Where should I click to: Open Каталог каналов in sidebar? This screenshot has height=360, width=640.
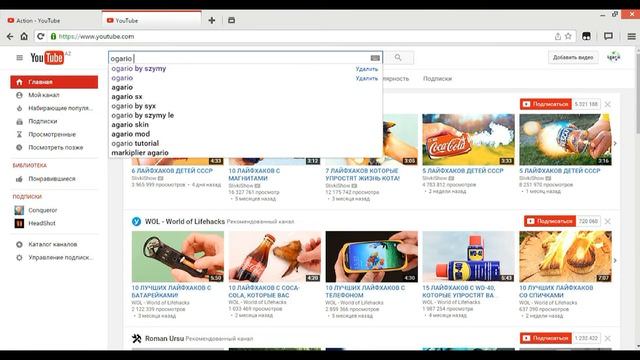pyautogui.click(x=53, y=244)
